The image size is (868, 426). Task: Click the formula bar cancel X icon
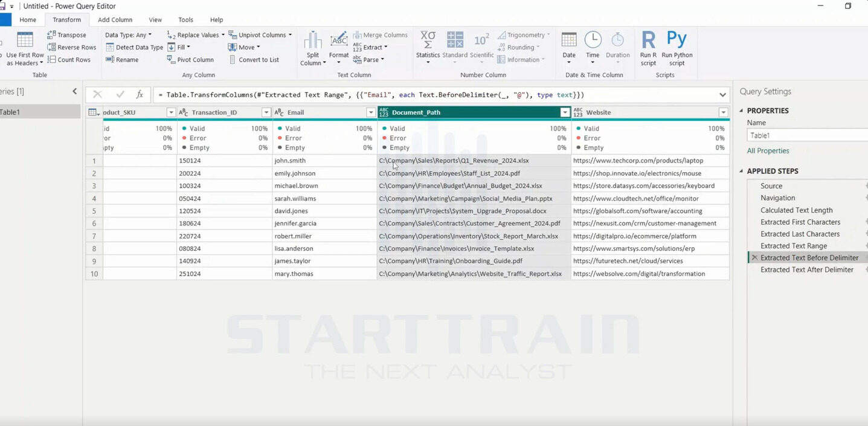(97, 95)
